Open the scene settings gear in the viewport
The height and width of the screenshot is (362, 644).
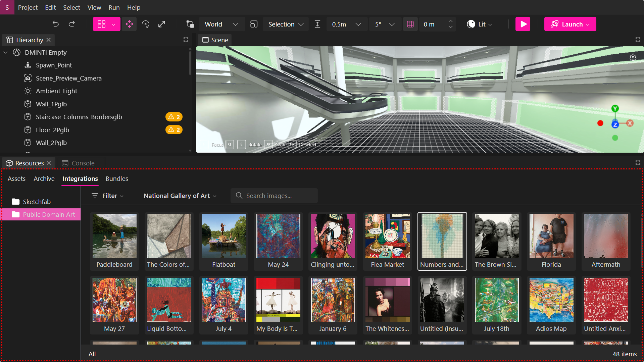(633, 57)
